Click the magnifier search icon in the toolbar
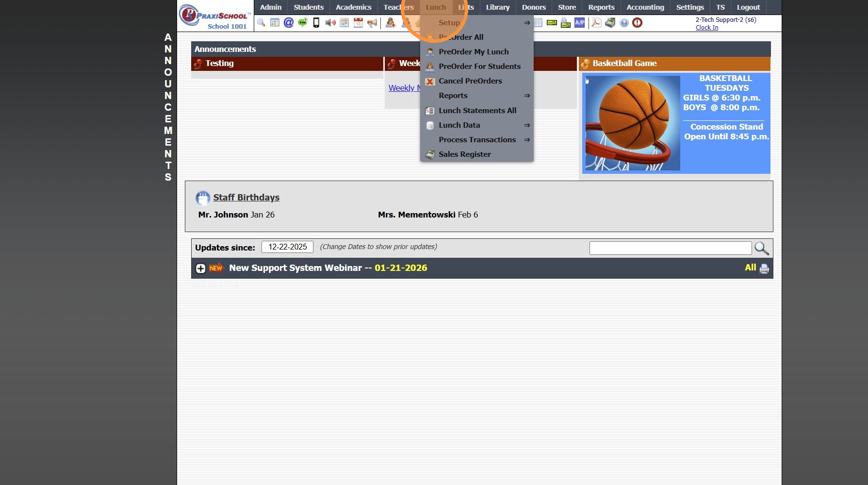868x485 pixels. point(261,22)
